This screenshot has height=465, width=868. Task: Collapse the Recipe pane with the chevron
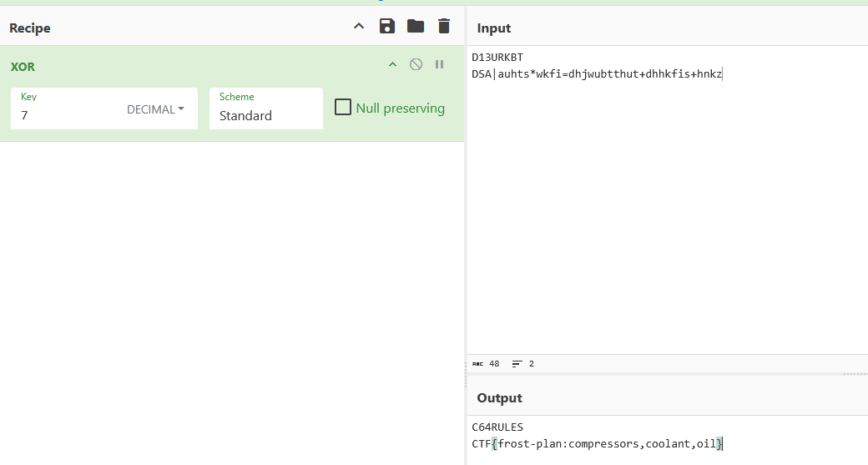pos(359,27)
